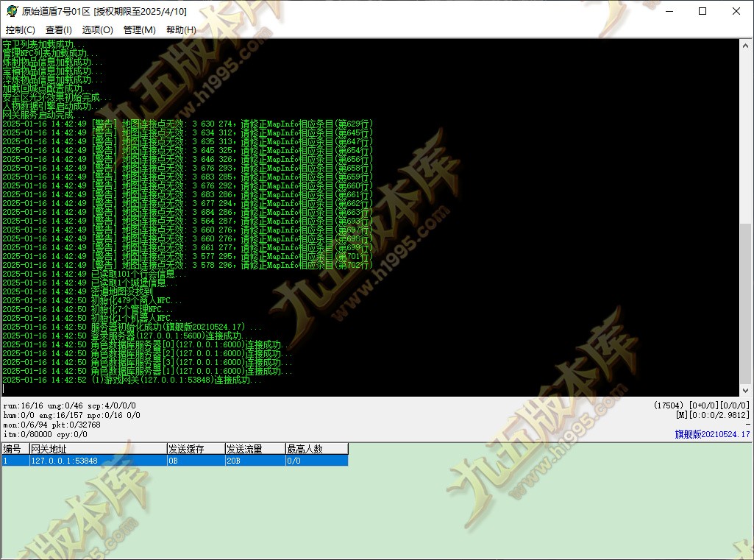
Task: Close the 原始道盾7号01区 window
Action: pos(736,11)
